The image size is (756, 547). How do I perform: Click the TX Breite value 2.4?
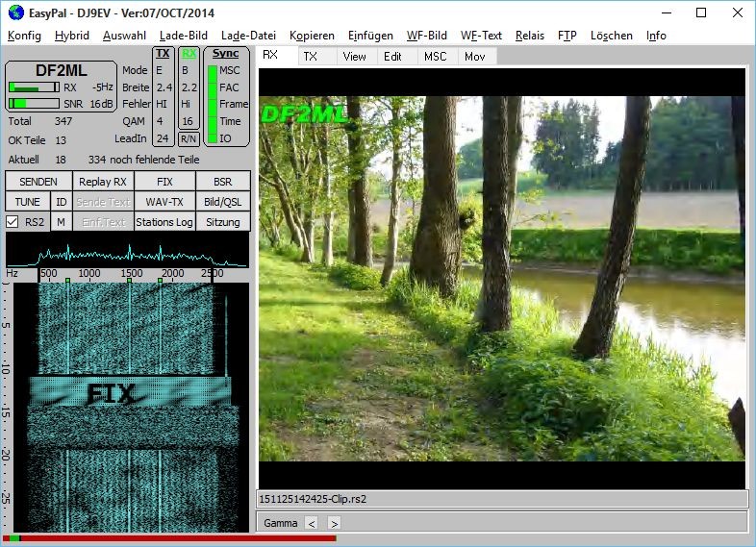(164, 87)
